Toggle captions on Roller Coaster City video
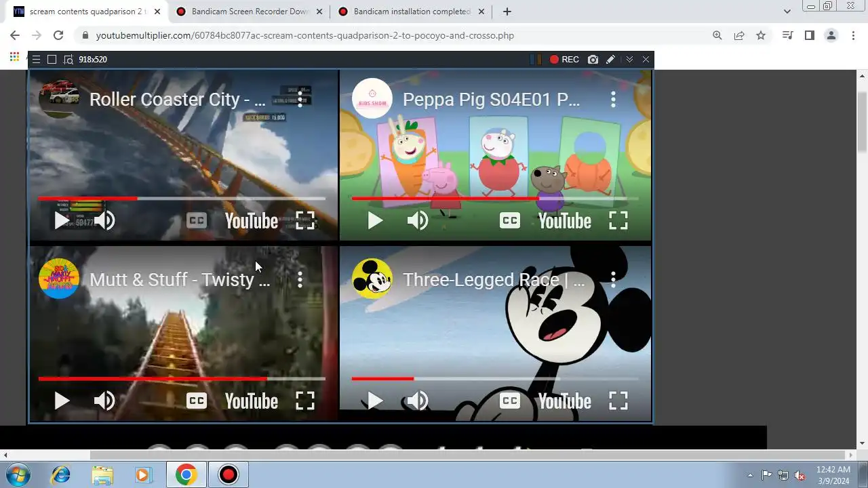This screenshot has width=868, height=488. tap(196, 220)
